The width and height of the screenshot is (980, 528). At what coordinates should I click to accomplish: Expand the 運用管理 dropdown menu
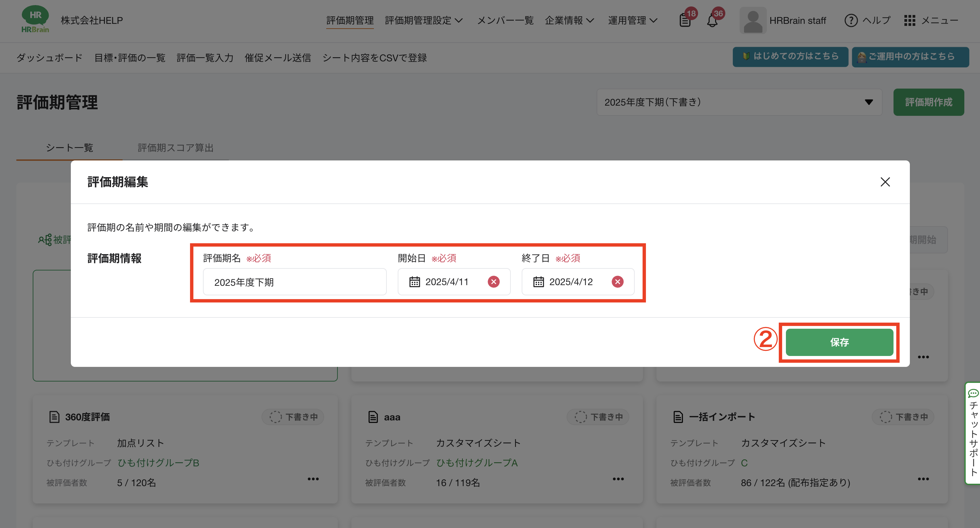[x=632, y=20]
